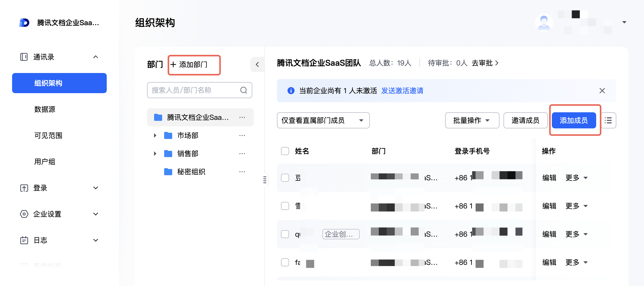Open 仅查看直属部门成员 filter dropdown
Viewport: 644px width, 286px height.
[323, 120]
